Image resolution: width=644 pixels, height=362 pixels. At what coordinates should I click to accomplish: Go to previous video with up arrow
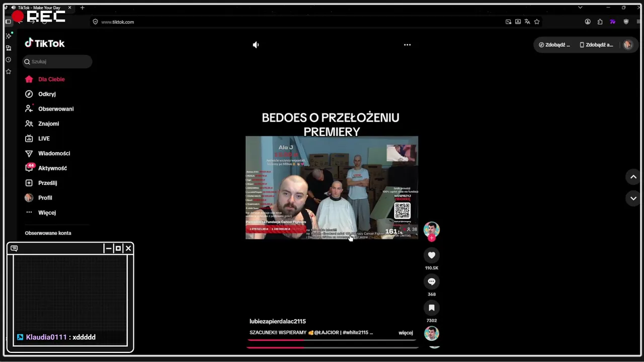(x=633, y=177)
